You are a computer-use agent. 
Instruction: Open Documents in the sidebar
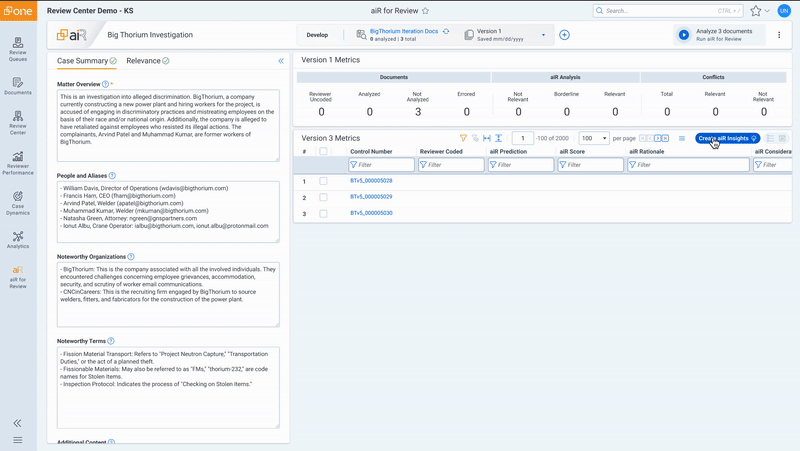18,86
